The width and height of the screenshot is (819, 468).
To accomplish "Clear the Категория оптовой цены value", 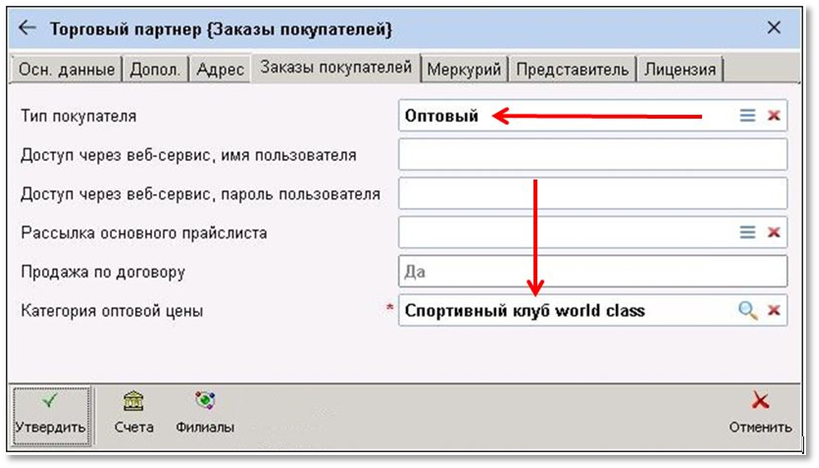I will [773, 310].
